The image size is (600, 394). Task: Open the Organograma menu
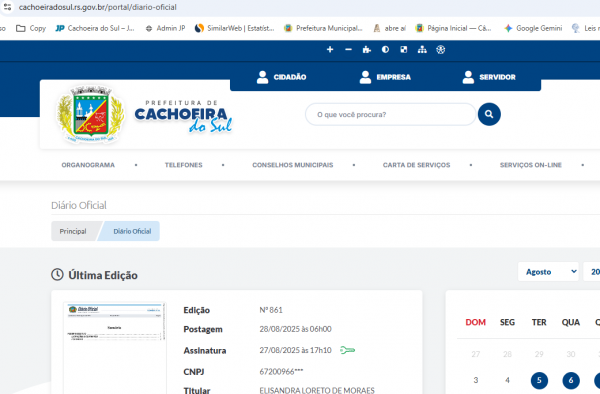pyautogui.click(x=88, y=165)
